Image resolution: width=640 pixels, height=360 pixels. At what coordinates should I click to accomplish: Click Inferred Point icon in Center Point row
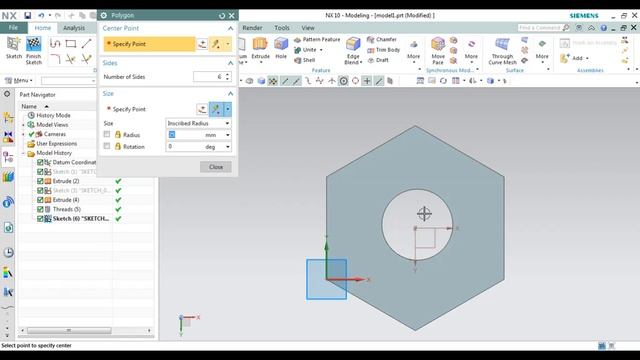(216, 44)
